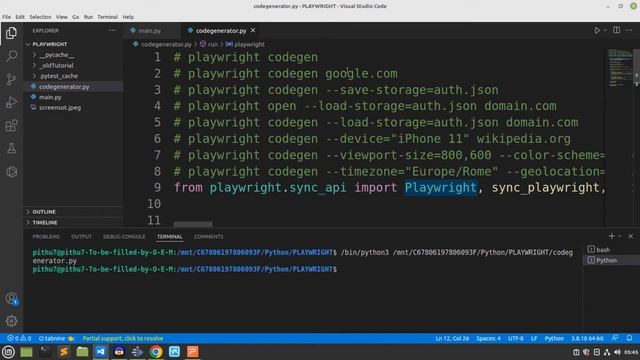Click 'Partial support, click to resolve'
Viewport: 640px width, 360px height.
coord(123,338)
